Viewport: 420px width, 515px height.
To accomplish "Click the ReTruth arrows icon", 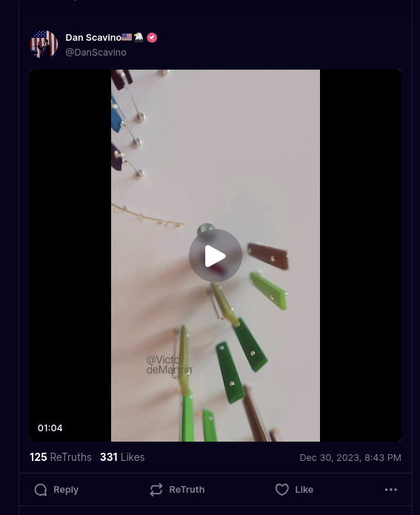I will click(156, 490).
